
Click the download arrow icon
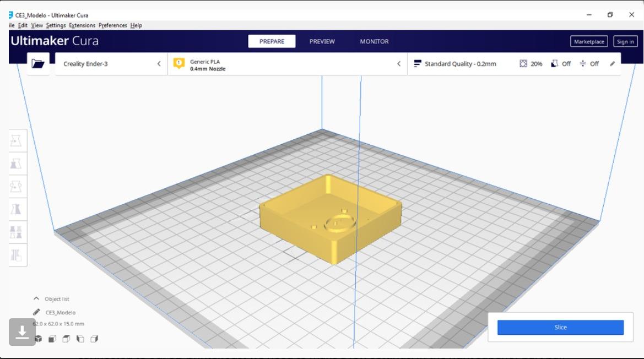tap(22, 332)
